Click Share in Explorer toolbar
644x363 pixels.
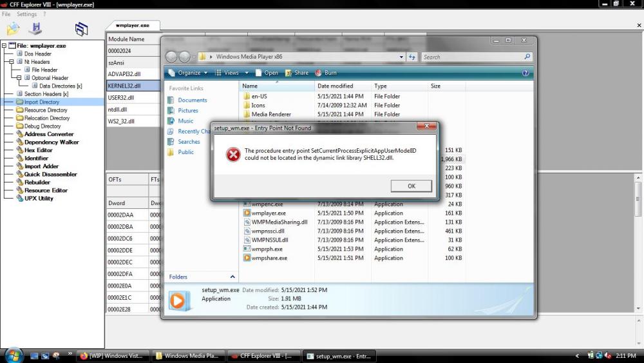[296, 73]
